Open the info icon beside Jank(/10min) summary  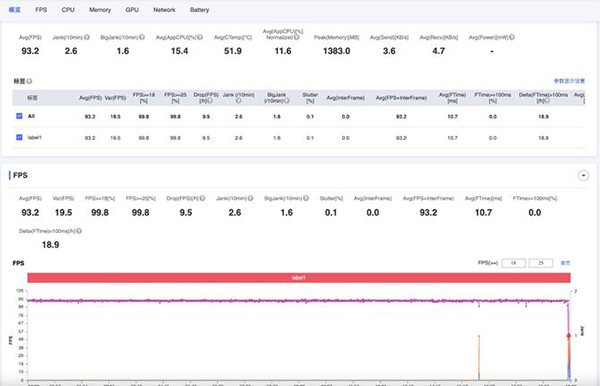87,37
